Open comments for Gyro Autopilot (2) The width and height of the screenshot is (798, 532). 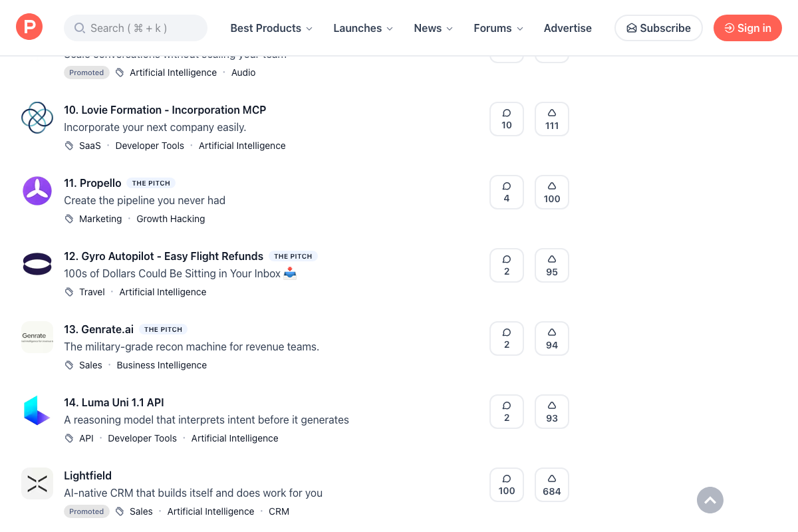point(507,265)
